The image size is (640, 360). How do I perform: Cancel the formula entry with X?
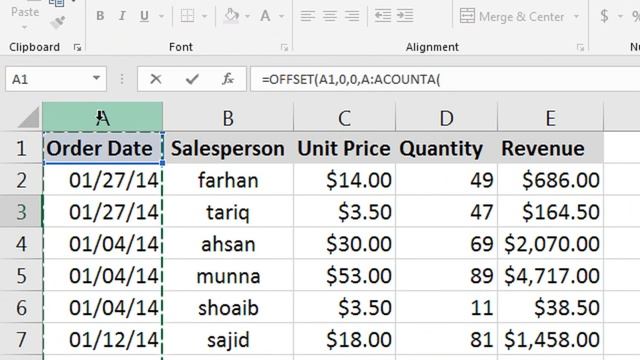point(156,79)
